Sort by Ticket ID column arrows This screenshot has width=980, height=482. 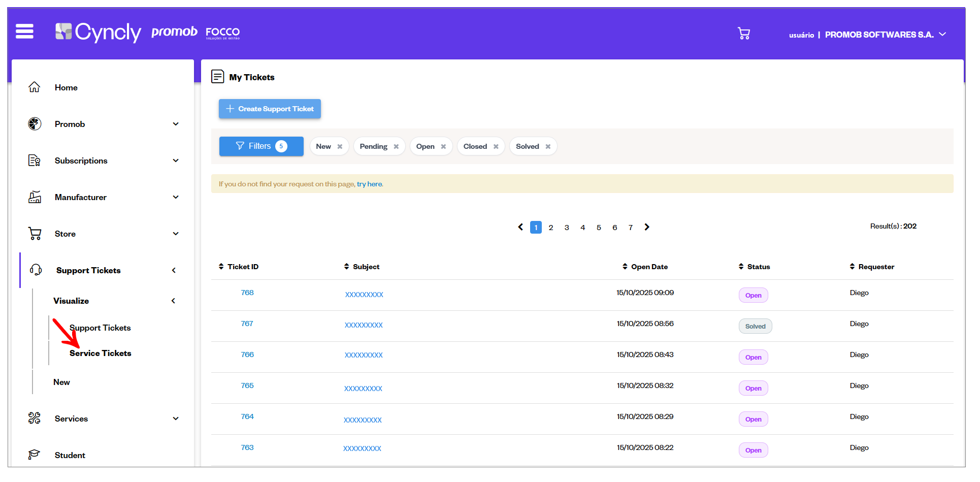pos(221,267)
